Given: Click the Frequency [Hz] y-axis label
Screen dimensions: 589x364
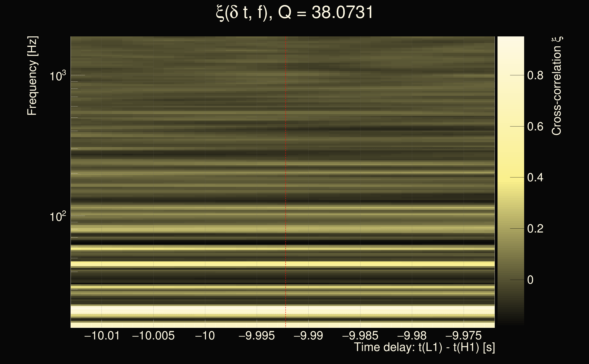Looking at the screenshot, I should tap(32, 76).
